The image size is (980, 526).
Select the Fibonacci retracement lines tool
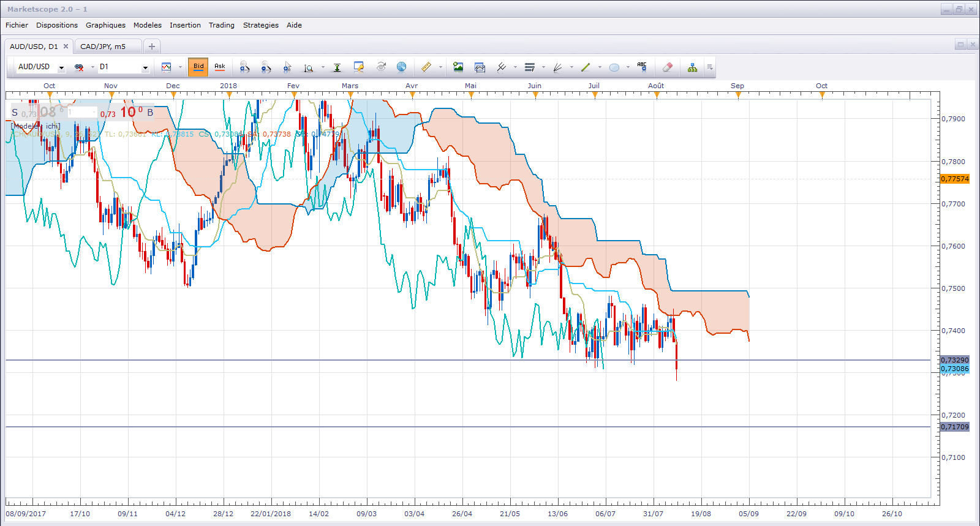[530, 67]
